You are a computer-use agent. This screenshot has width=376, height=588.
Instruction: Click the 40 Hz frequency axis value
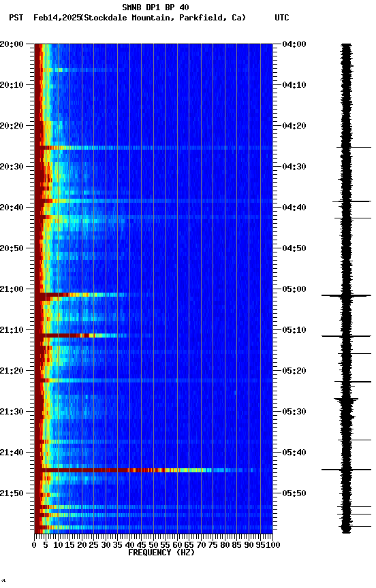[x=130, y=546]
